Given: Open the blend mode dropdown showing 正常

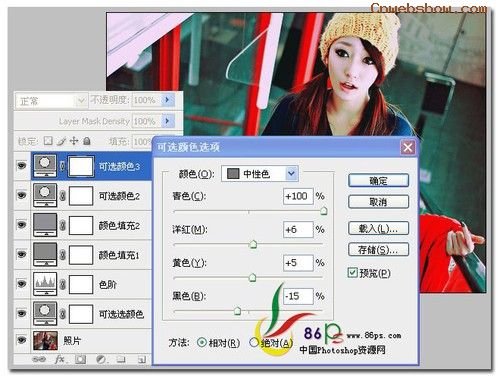Looking at the screenshot, I should pos(51,101).
